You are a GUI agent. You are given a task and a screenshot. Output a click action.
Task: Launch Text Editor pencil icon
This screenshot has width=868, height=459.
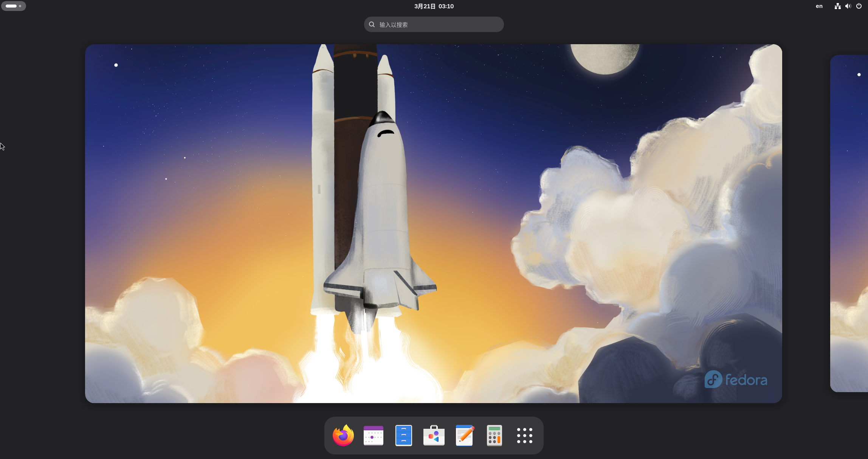[x=464, y=436]
